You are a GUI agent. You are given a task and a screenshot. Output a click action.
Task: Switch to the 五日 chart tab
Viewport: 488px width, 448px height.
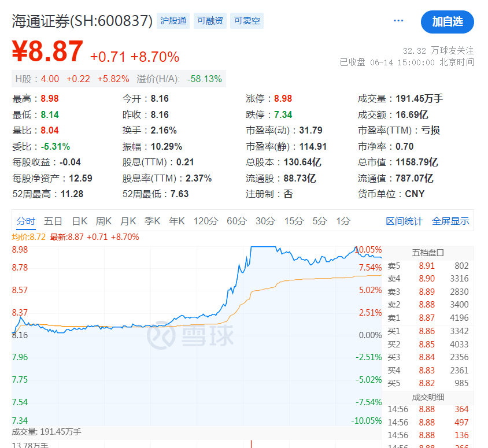tap(53, 221)
